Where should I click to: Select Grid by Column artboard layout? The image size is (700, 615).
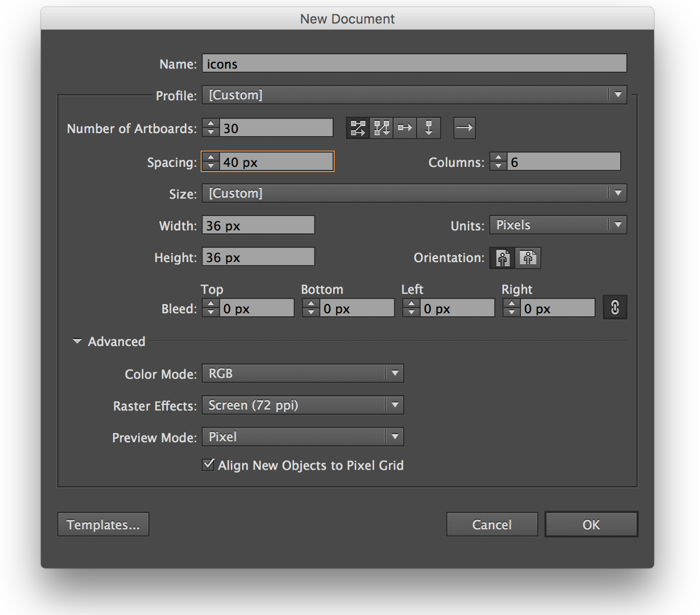tap(381, 128)
